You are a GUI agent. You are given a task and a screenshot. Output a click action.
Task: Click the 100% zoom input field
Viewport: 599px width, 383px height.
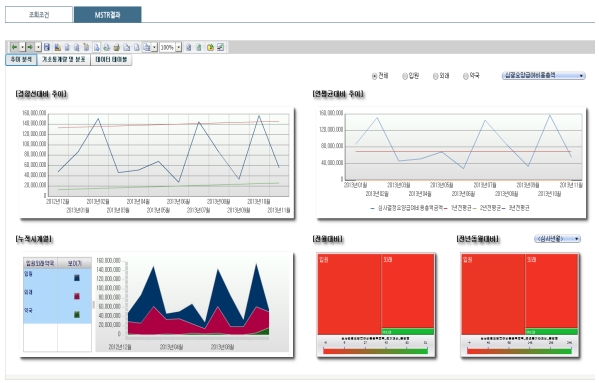tap(167, 47)
